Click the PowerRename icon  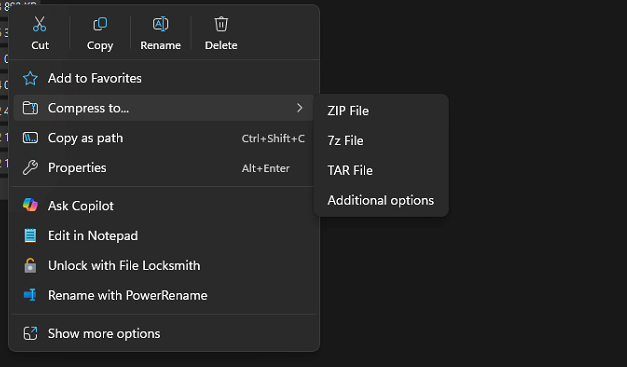[x=30, y=295]
